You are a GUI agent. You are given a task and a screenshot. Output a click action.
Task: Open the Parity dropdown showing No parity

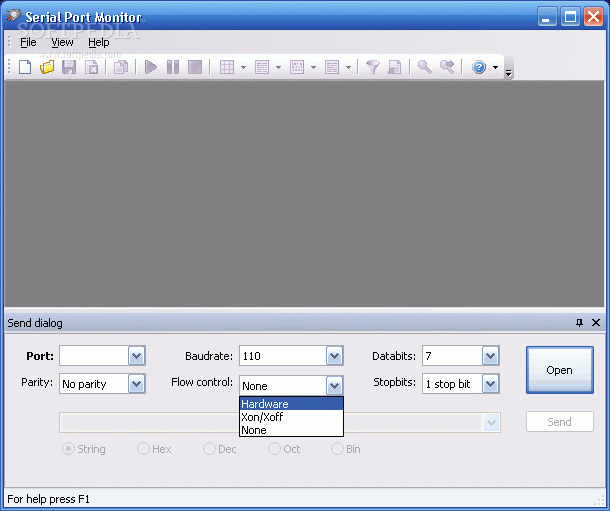coord(137,384)
